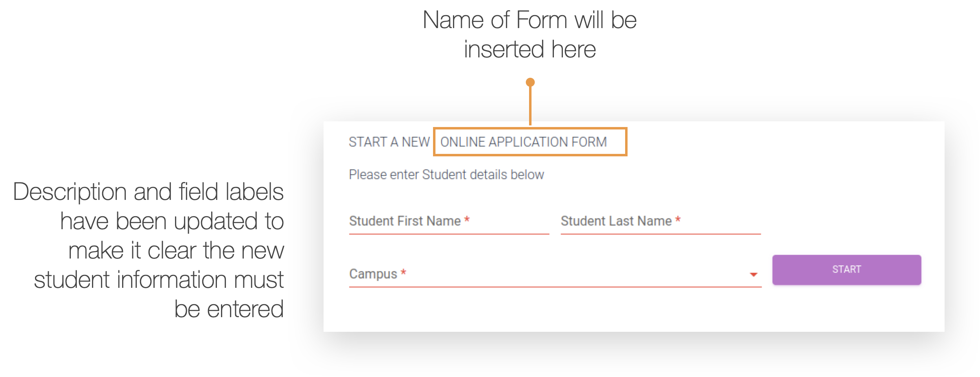Click the Student Last Name label text
The image size is (980, 377).
(616, 221)
